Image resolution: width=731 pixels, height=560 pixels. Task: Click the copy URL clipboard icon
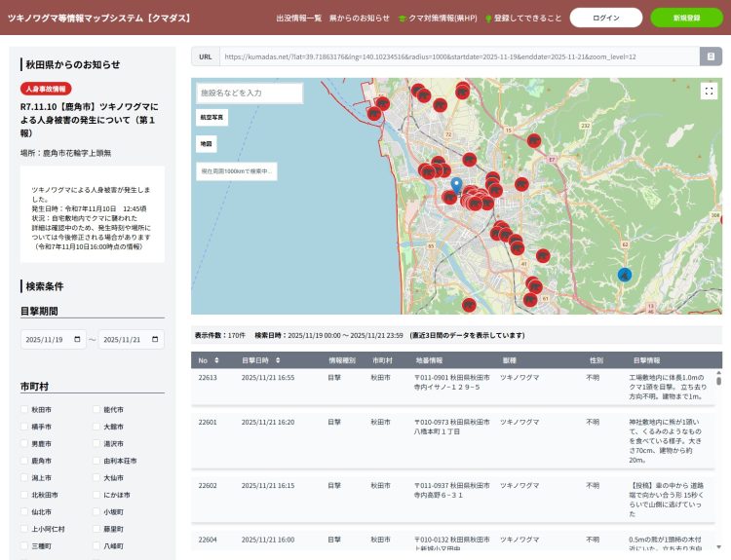click(x=712, y=56)
